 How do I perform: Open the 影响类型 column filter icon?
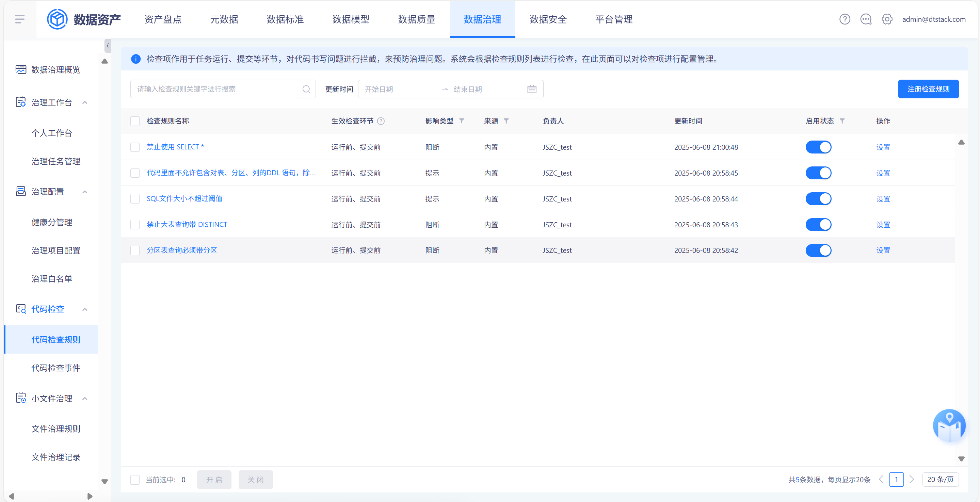point(462,121)
